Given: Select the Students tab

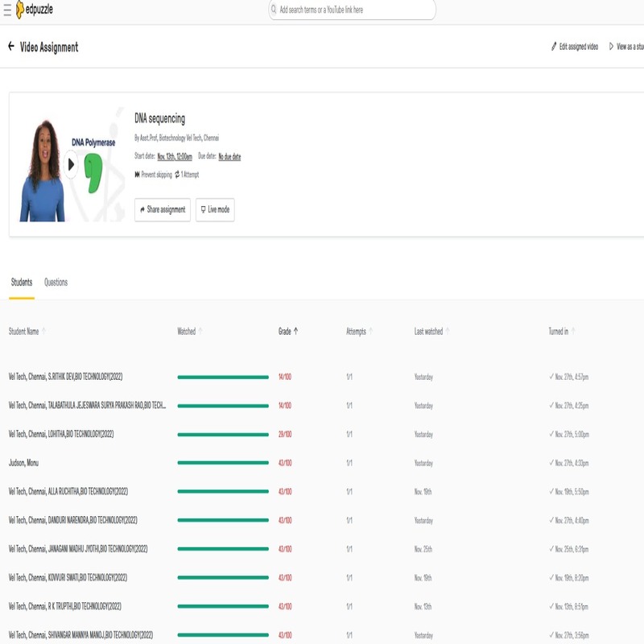Looking at the screenshot, I should (x=22, y=283).
